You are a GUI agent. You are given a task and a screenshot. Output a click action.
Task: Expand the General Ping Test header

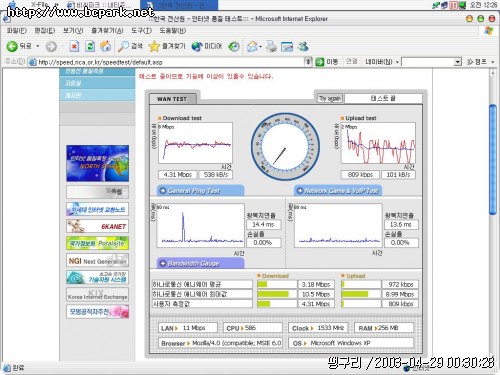(x=200, y=191)
